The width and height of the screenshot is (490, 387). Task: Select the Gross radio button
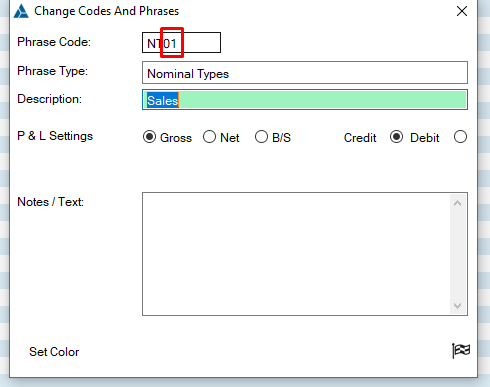coord(149,137)
